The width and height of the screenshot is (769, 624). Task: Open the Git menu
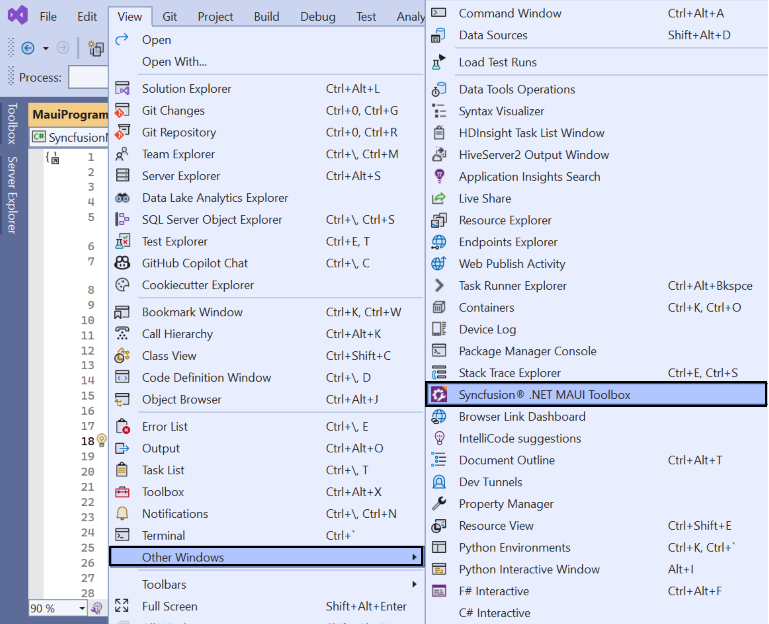pos(170,17)
